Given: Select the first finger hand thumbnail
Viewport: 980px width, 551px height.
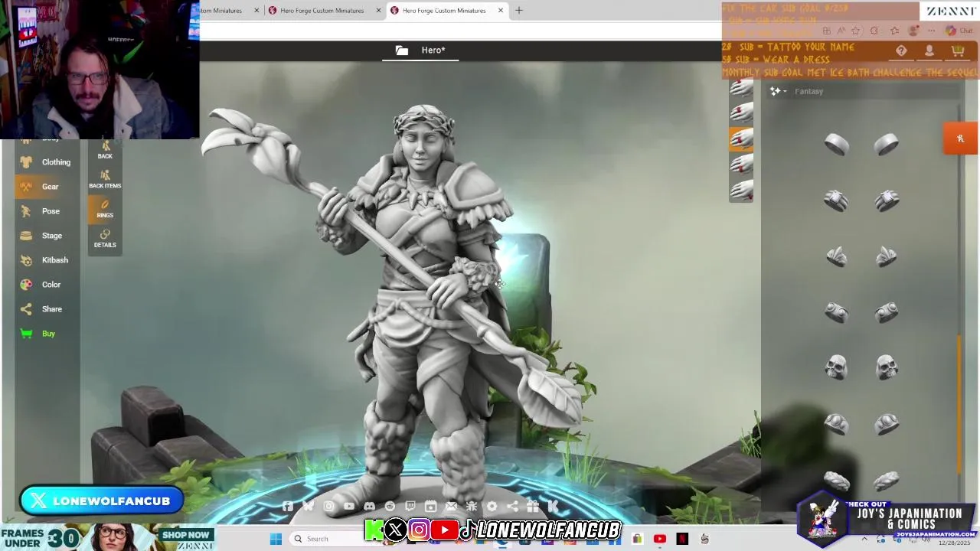Looking at the screenshot, I should pos(741,88).
